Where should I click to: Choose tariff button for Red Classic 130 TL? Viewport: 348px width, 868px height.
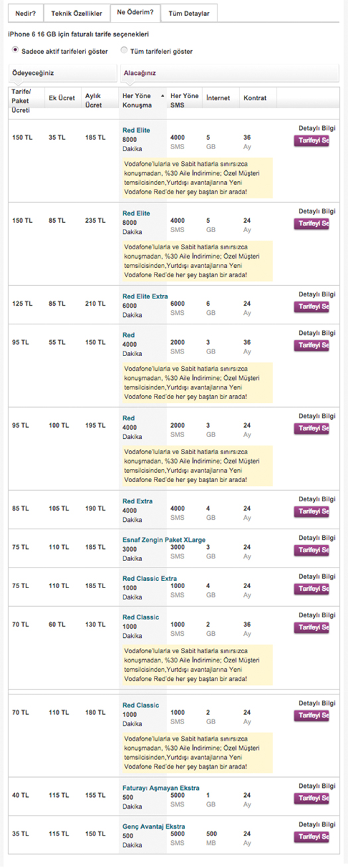[312, 627]
